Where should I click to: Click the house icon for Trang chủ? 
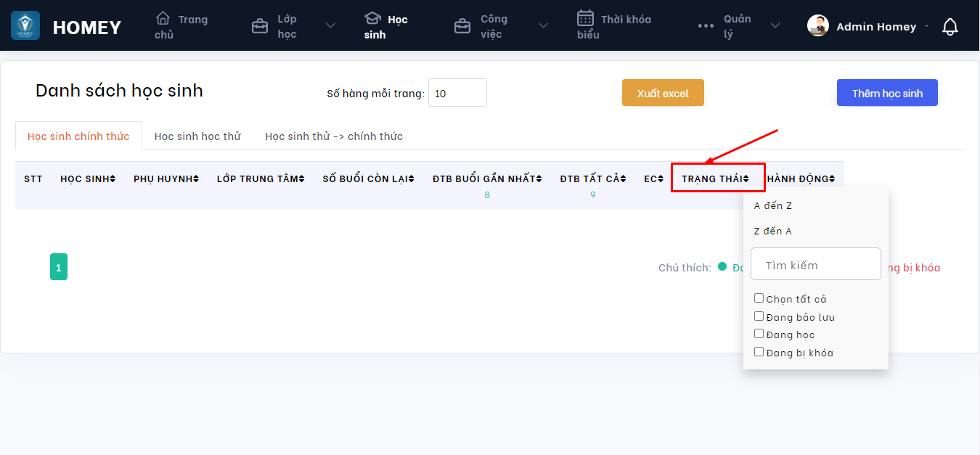(163, 18)
